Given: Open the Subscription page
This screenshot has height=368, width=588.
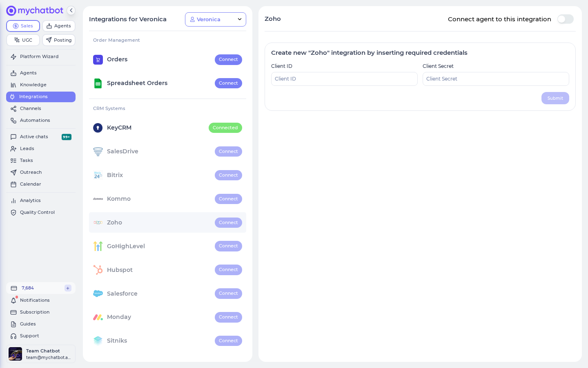Looking at the screenshot, I should click(41, 312).
